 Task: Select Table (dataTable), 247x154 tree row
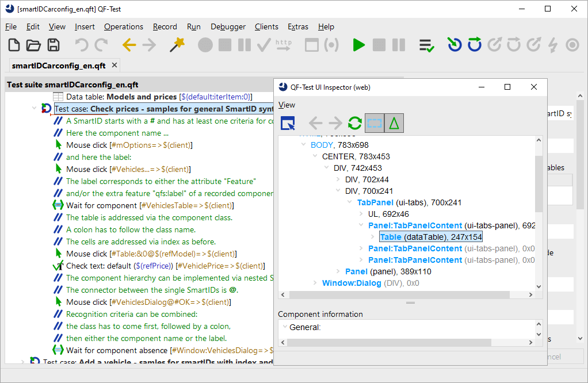[430, 237]
